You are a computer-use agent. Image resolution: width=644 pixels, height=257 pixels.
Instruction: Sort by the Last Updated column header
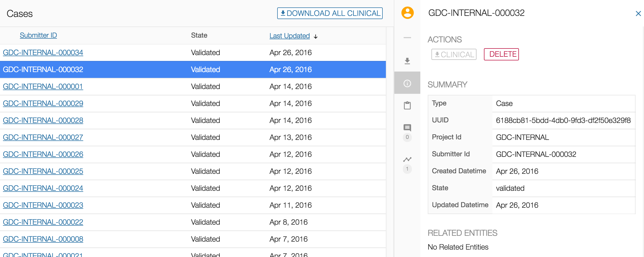pyautogui.click(x=289, y=36)
